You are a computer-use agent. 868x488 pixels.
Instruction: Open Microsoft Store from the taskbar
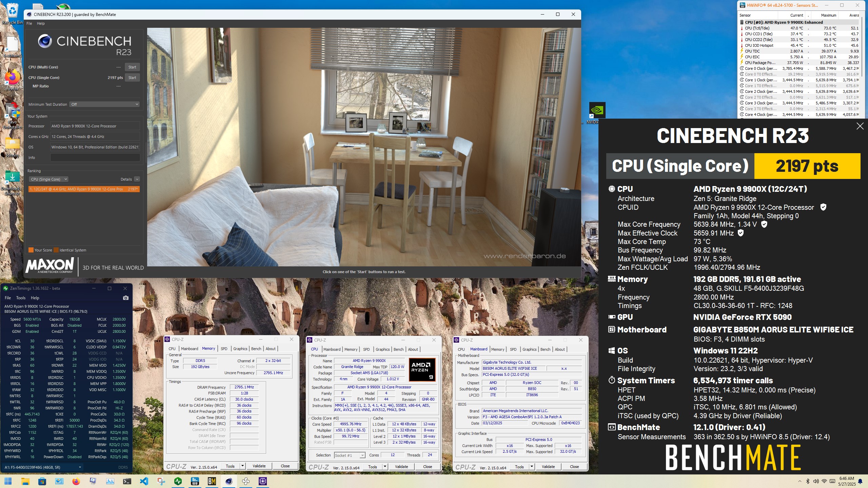point(42,481)
